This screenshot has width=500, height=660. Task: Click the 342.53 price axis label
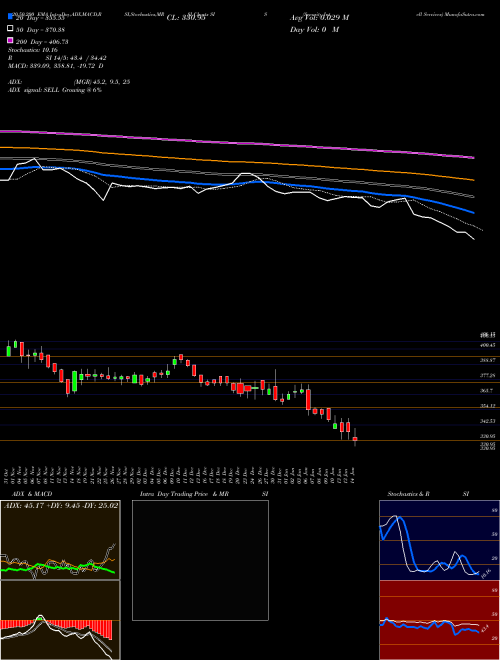(488, 421)
